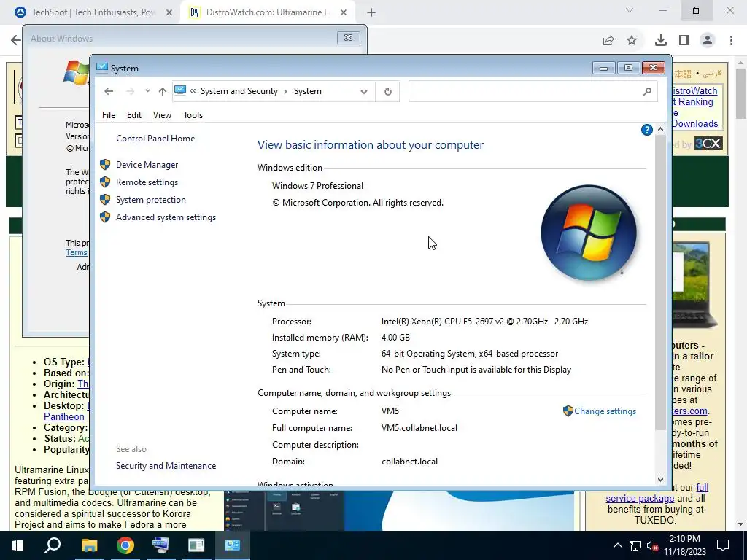Click service package link in TUXEDO ad

pos(640,499)
